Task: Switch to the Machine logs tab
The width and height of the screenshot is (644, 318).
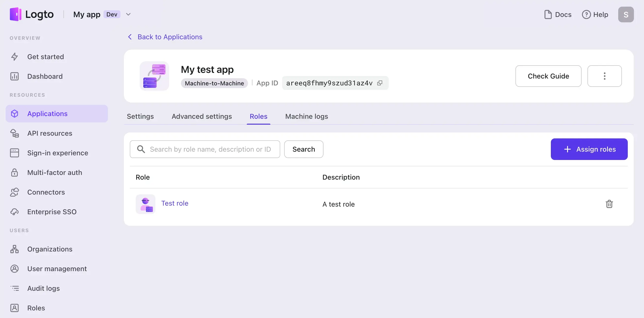Action: tap(307, 116)
